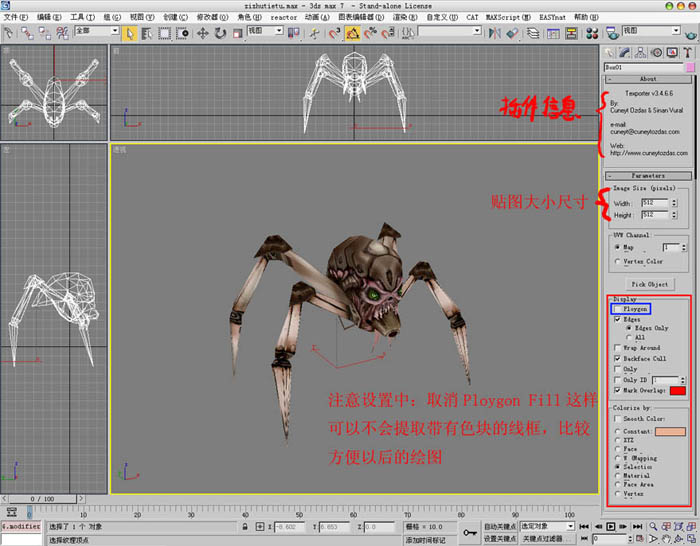
Task: Click the Bind to Space Warp tool
Action: pyautogui.click(x=62, y=33)
